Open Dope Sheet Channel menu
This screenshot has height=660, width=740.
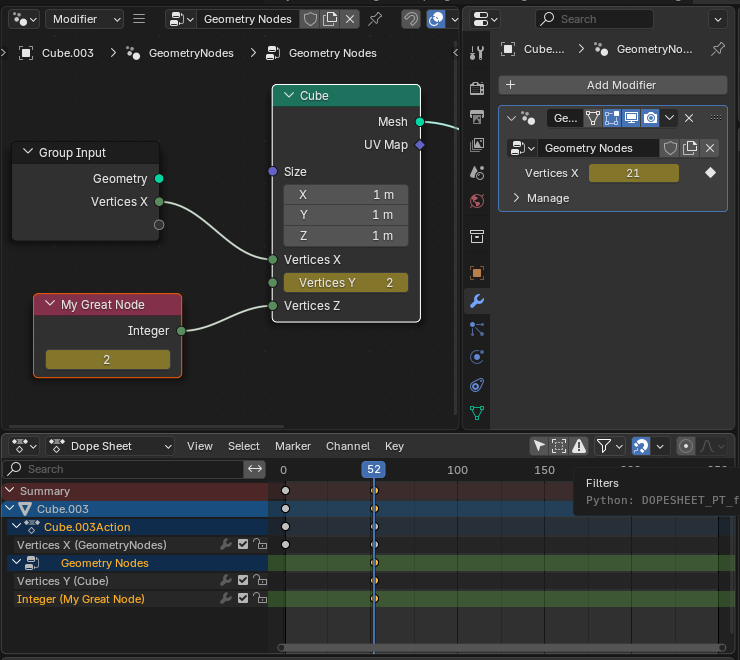point(348,446)
